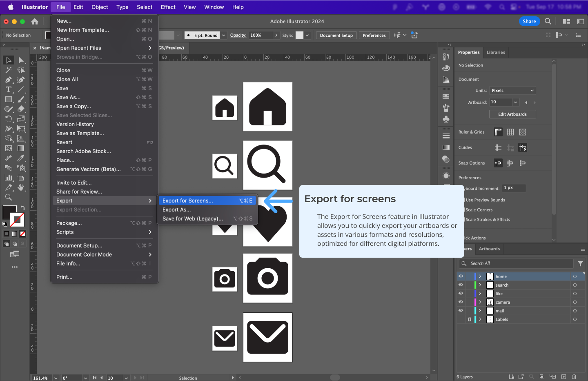The image size is (588, 381).
Task: Open Document Setup from the control bar
Action: pos(336,35)
